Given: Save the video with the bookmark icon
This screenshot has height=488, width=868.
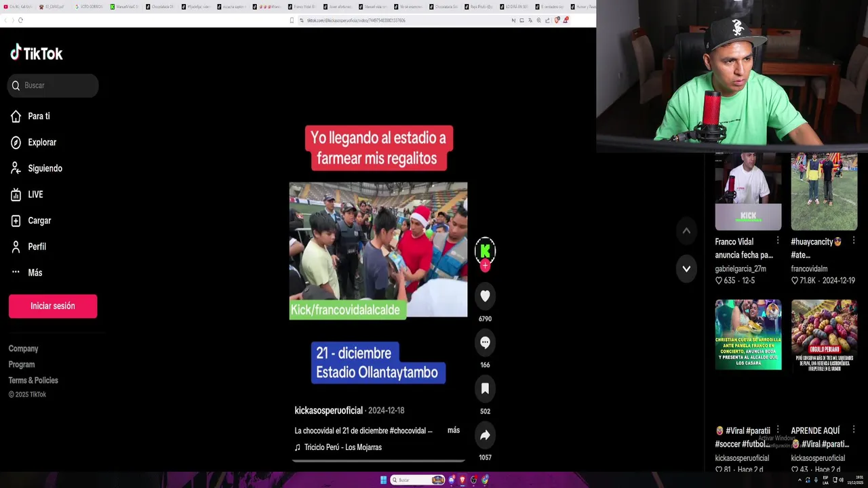Looking at the screenshot, I should 485,388.
